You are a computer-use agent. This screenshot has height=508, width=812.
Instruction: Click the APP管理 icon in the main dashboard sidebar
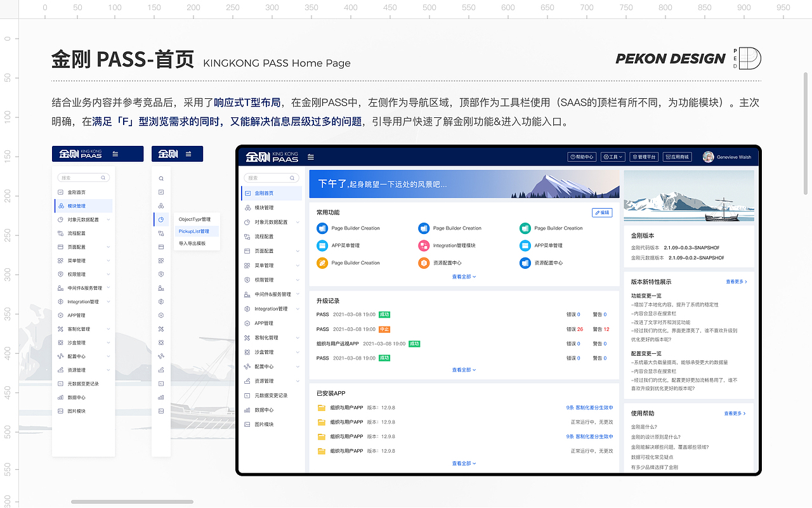[x=247, y=323]
